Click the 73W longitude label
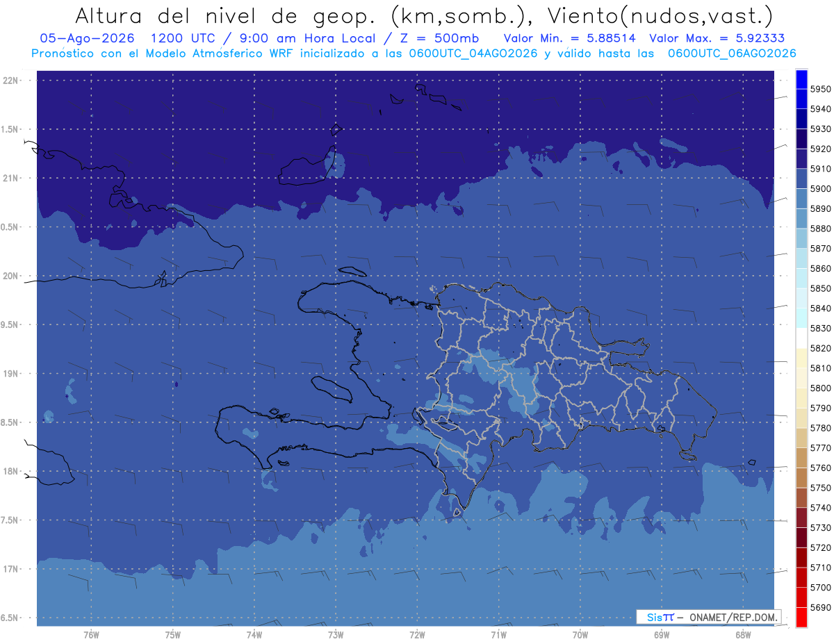 tap(336, 635)
